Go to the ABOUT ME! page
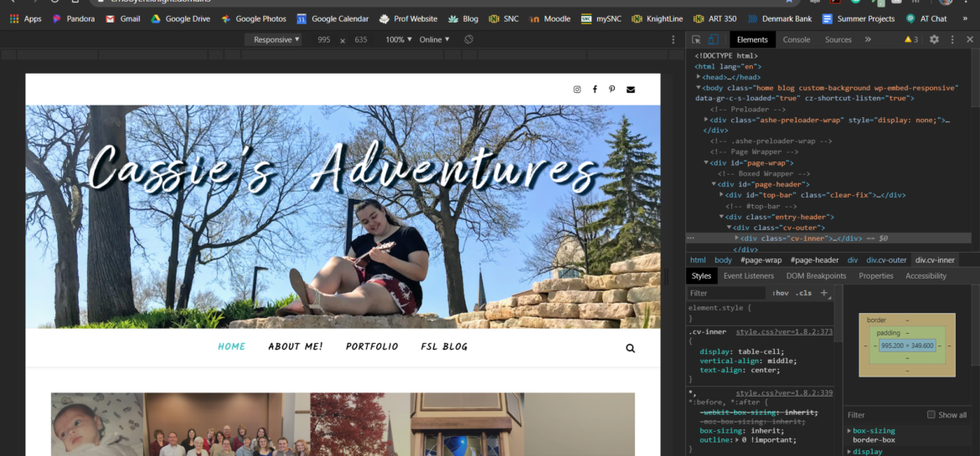This screenshot has height=456, width=980. coord(295,347)
